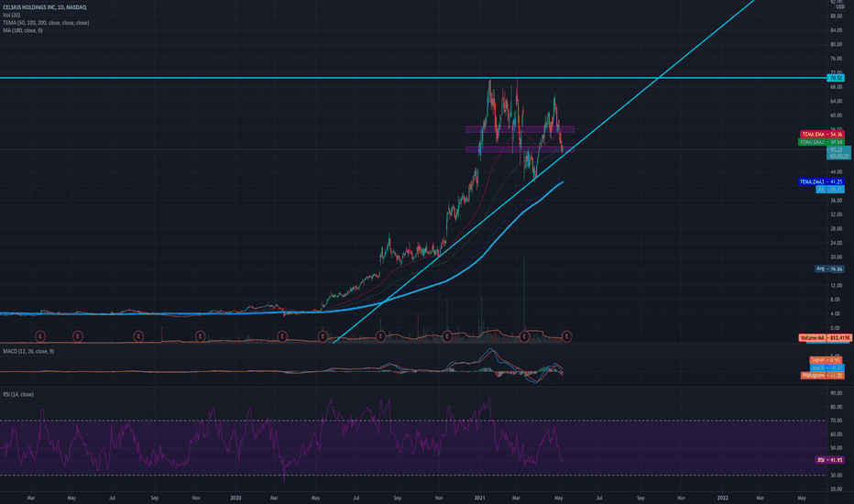
Task: Click the 2021 label on time axis
Action: 479,498
